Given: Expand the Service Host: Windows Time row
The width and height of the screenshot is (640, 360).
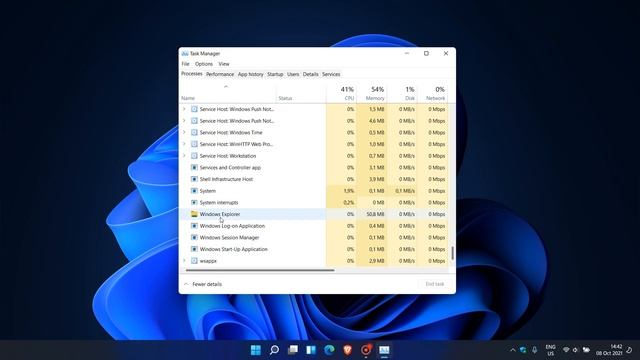Looking at the screenshot, I should coord(184,133).
